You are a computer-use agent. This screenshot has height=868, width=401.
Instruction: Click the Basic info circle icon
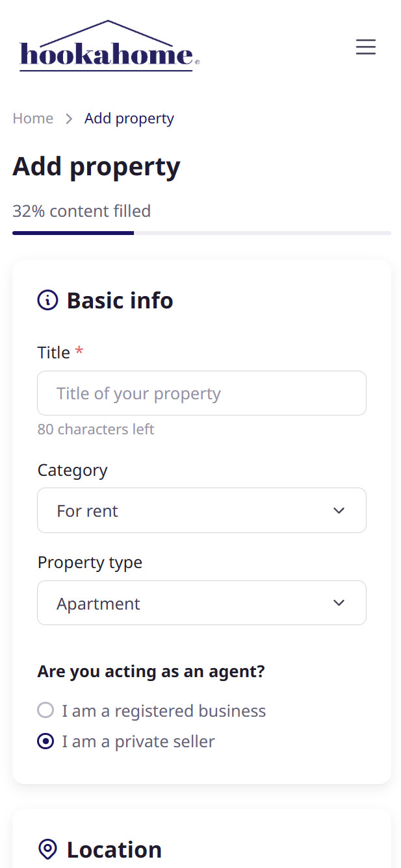[47, 301]
